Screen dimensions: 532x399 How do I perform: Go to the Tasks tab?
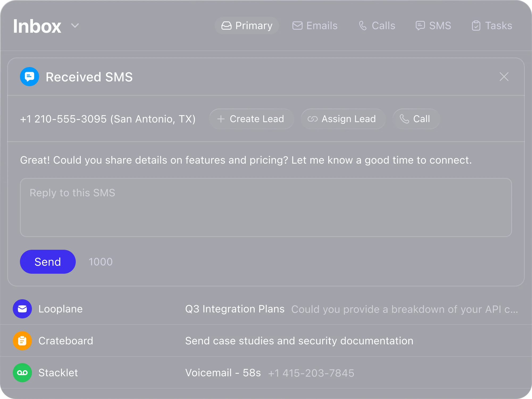[492, 26]
